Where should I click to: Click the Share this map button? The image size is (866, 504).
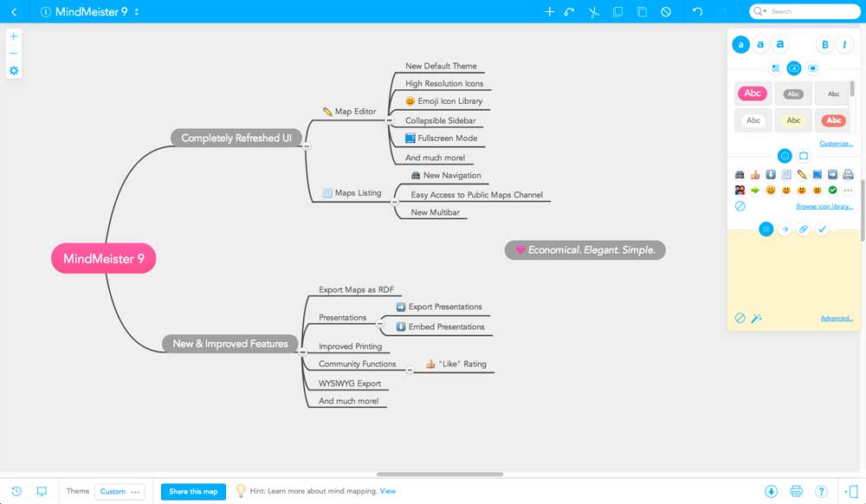click(193, 491)
